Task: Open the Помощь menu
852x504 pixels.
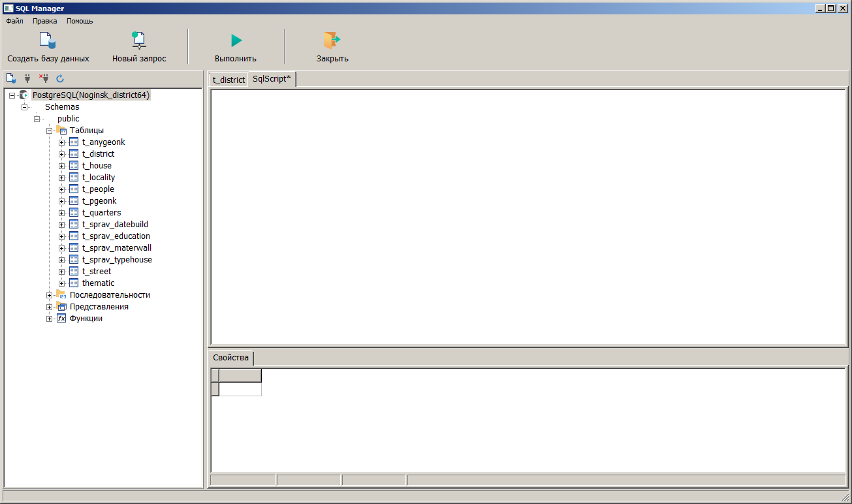Action: coord(80,21)
